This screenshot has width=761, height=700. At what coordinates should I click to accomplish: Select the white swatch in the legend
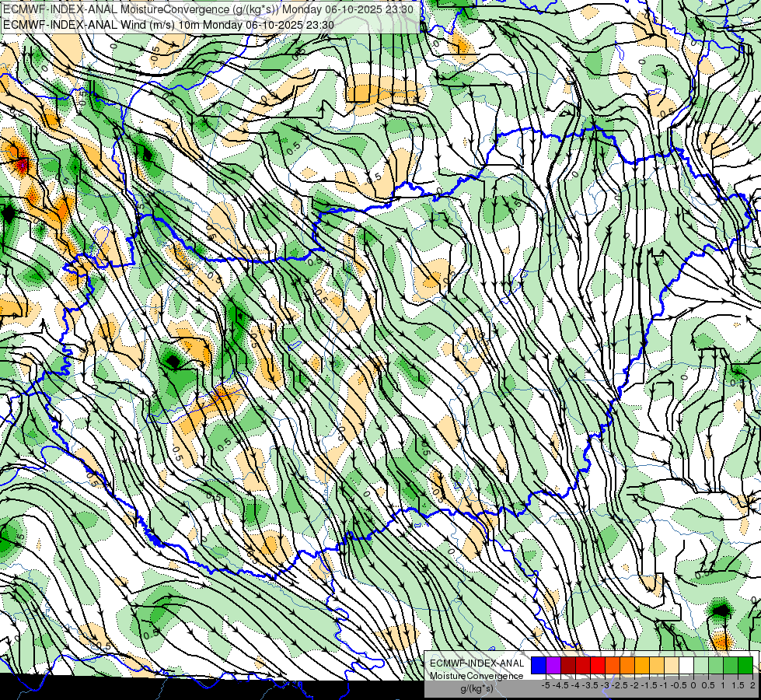pyautogui.click(x=686, y=666)
